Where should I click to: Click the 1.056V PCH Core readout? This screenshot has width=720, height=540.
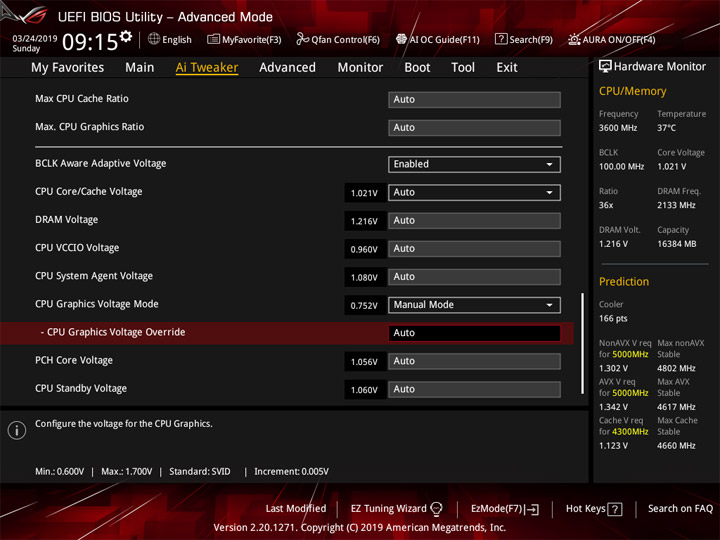click(x=364, y=362)
